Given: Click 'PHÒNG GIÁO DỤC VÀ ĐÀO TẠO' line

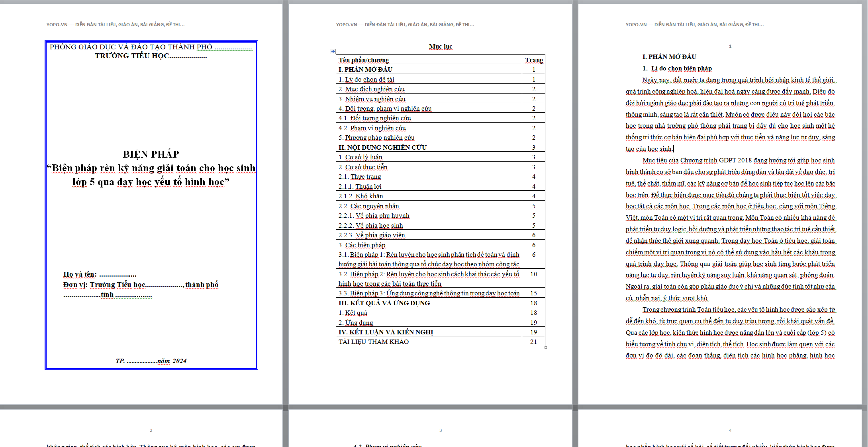Looking at the screenshot, I should (151, 47).
